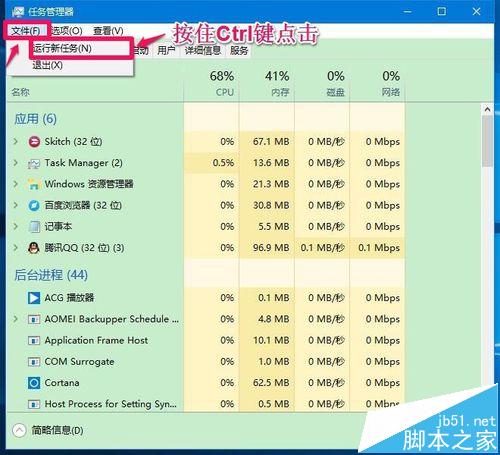Viewport: 500px width, 455px height.
Task: Click the Application Frame Host icon
Action: tap(34, 341)
